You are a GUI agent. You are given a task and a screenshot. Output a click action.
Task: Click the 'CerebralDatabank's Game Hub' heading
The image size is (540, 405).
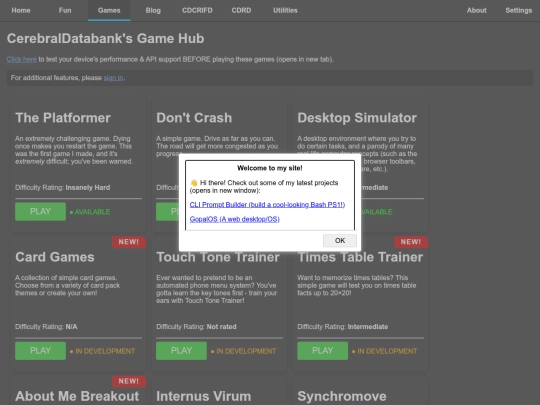[105, 39]
